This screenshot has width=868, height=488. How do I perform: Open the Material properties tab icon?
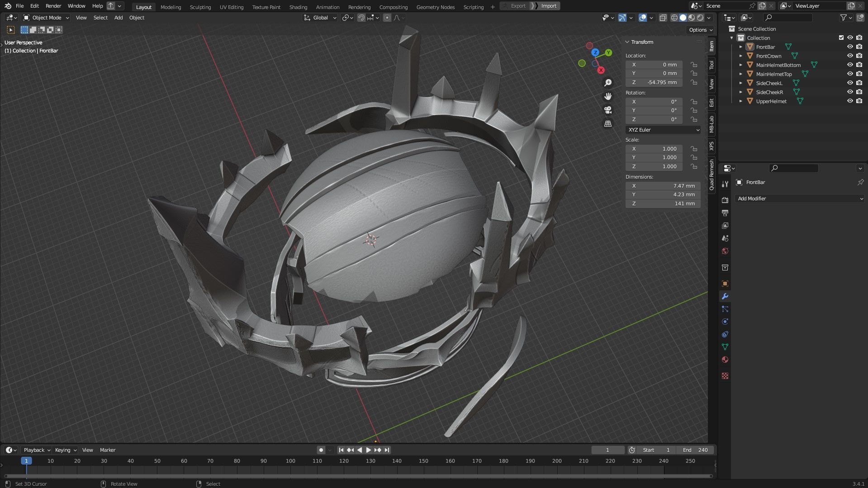(x=725, y=360)
